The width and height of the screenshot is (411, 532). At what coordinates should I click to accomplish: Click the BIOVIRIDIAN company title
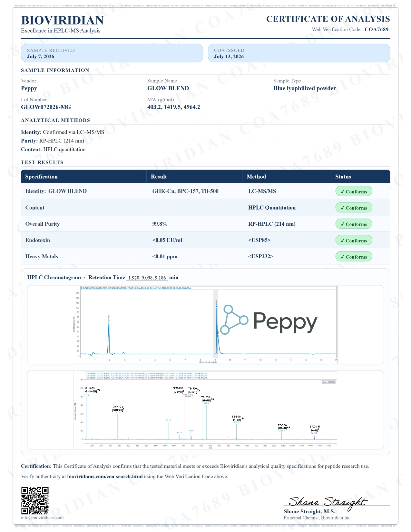(62, 20)
